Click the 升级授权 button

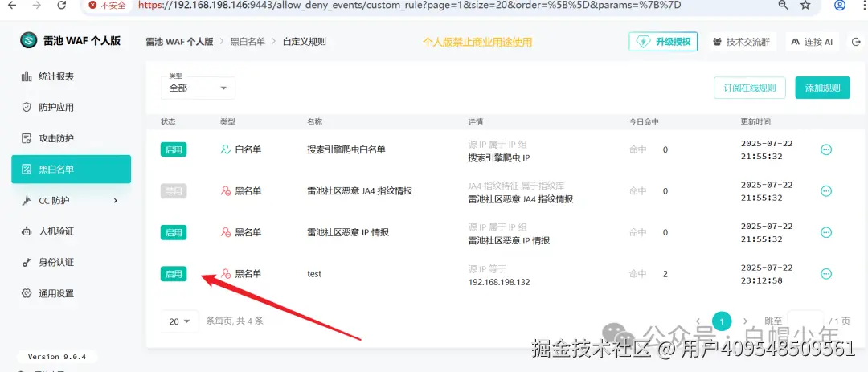[663, 42]
